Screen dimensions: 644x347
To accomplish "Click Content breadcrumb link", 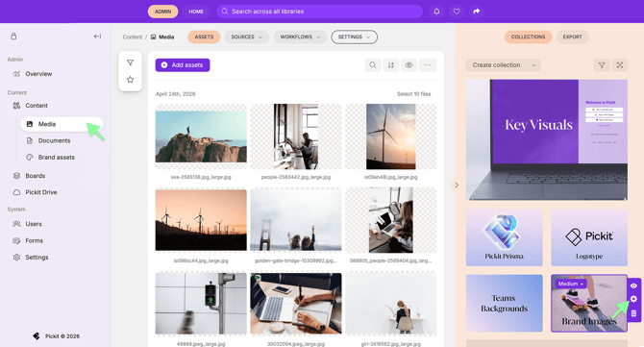I will [x=133, y=37].
